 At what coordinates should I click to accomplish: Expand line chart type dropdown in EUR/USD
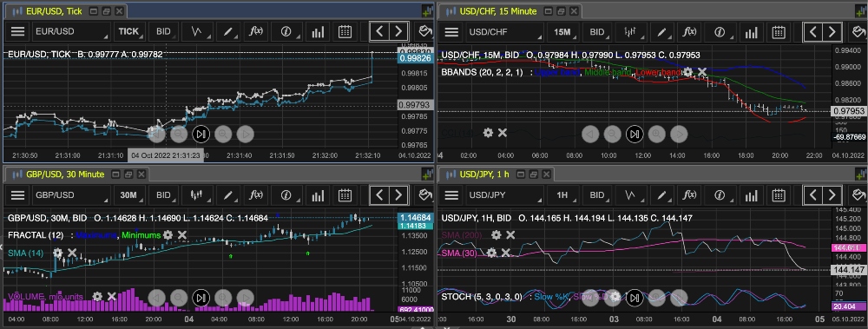pos(196,31)
